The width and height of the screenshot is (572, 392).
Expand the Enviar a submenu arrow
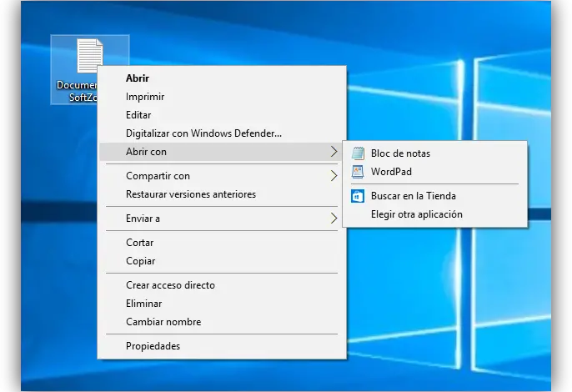(334, 219)
